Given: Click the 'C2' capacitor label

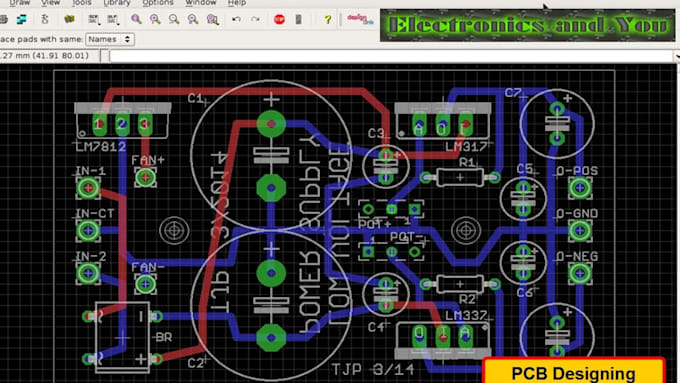Looking at the screenshot, I should click(x=196, y=363).
